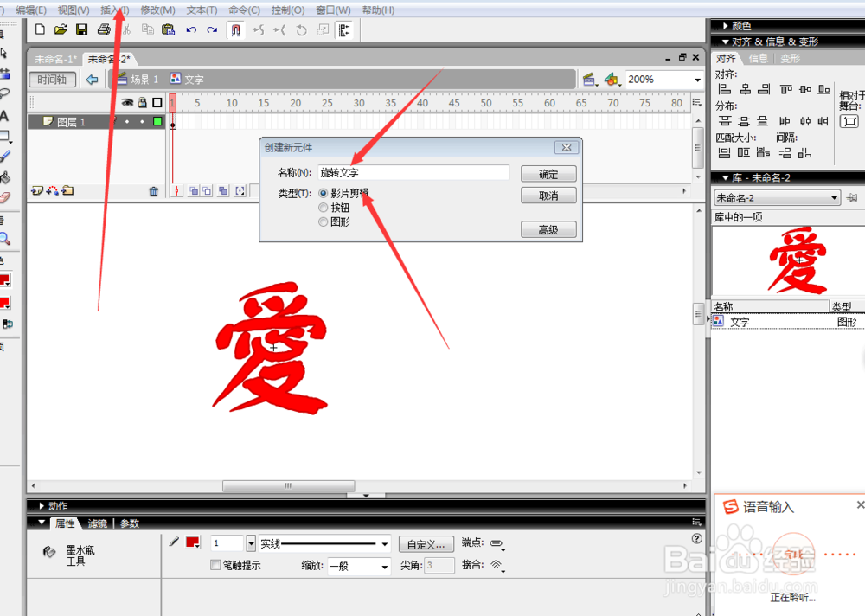The height and width of the screenshot is (616, 865).
Task: Open the zoom percentage dropdown showing 200%
Action: pos(697,79)
